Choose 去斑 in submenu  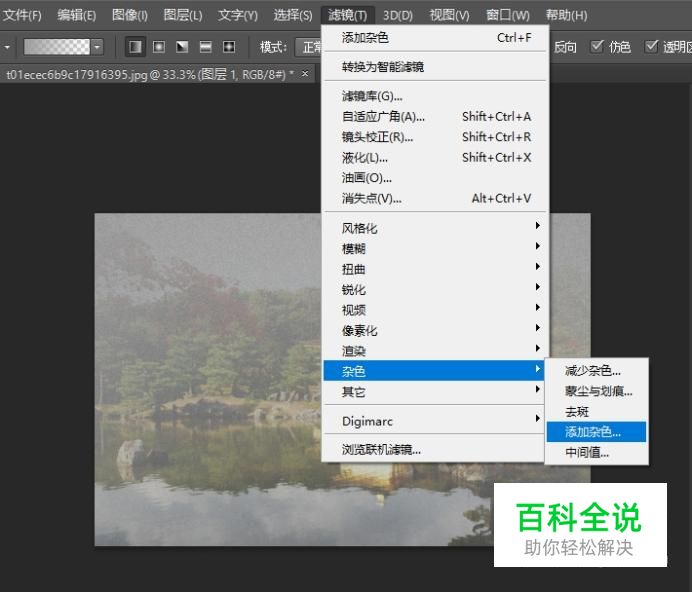(596, 411)
